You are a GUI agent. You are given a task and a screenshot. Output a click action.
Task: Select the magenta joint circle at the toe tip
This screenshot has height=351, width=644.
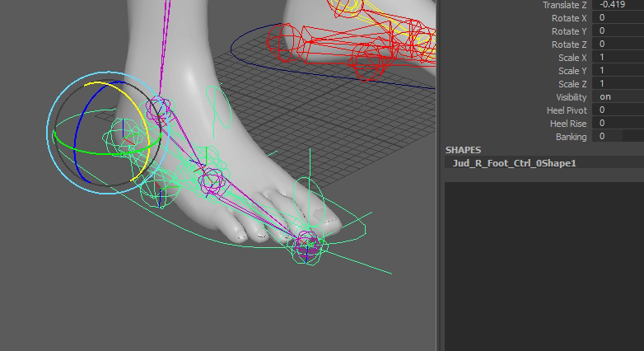pyautogui.click(x=307, y=244)
